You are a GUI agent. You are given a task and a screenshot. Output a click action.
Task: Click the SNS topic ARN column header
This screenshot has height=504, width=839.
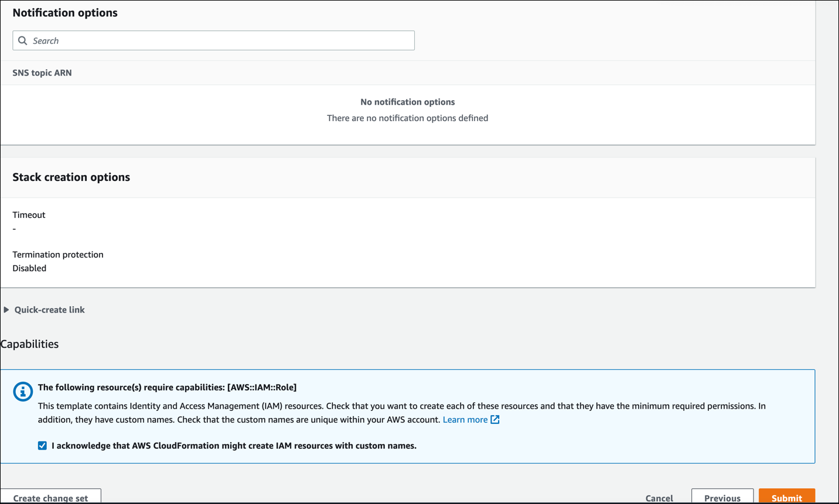coord(42,73)
